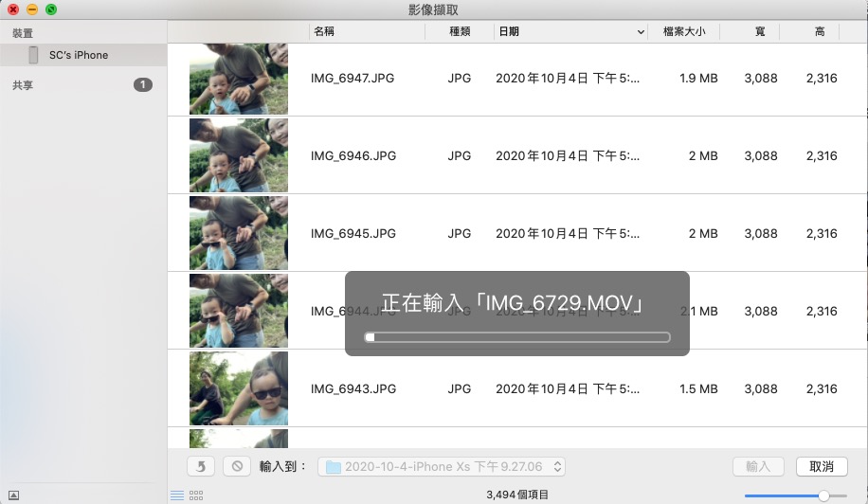Viewport: 868px width, 504px height.
Task: Click date cell of IMG_6947.JPG
Action: tap(568, 78)
